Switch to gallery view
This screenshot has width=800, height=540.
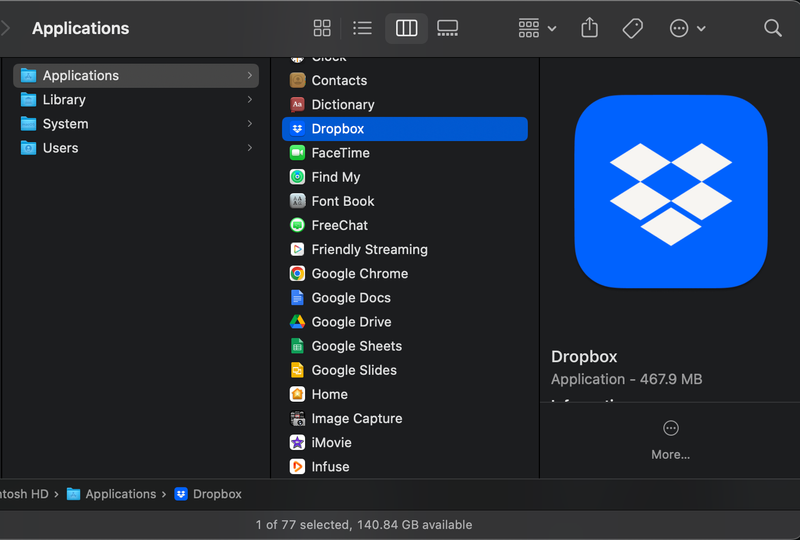click(x=448, y=29)
